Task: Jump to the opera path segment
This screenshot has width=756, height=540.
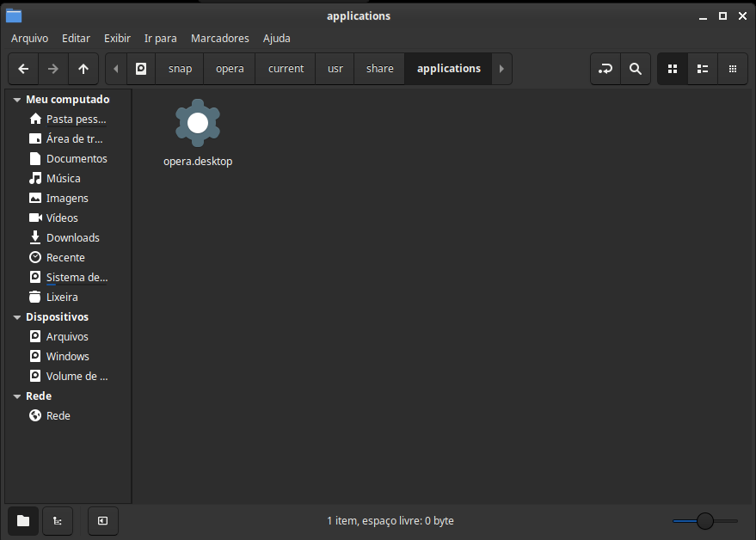Action: click(230, 69)
